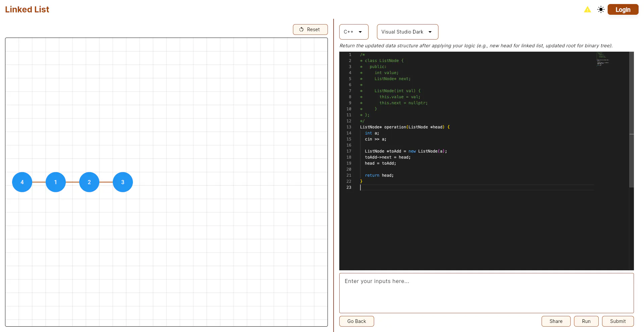Viewport: 644px width, 332px height.
Task: Click the Submit button
Action: point(618,321)
